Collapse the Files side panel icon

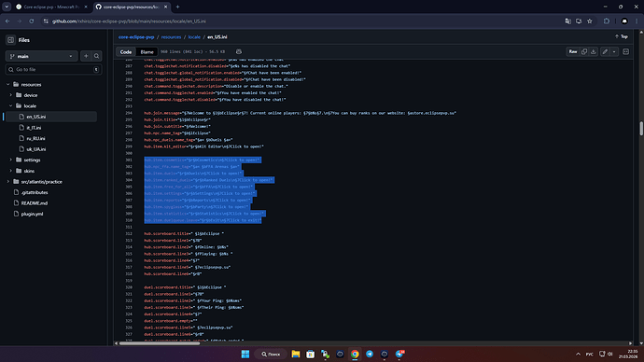pos(10,40)
